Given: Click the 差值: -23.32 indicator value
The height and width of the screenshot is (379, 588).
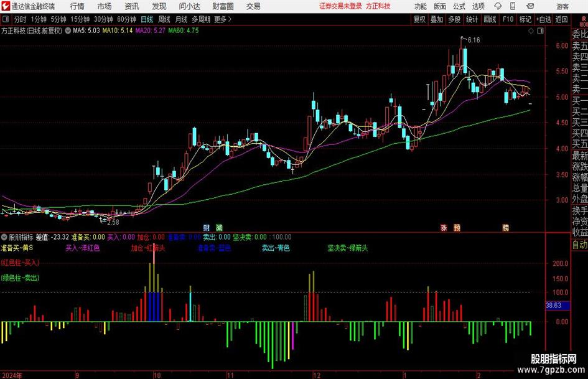Looking at the screenshot, I should click(52, 236).
